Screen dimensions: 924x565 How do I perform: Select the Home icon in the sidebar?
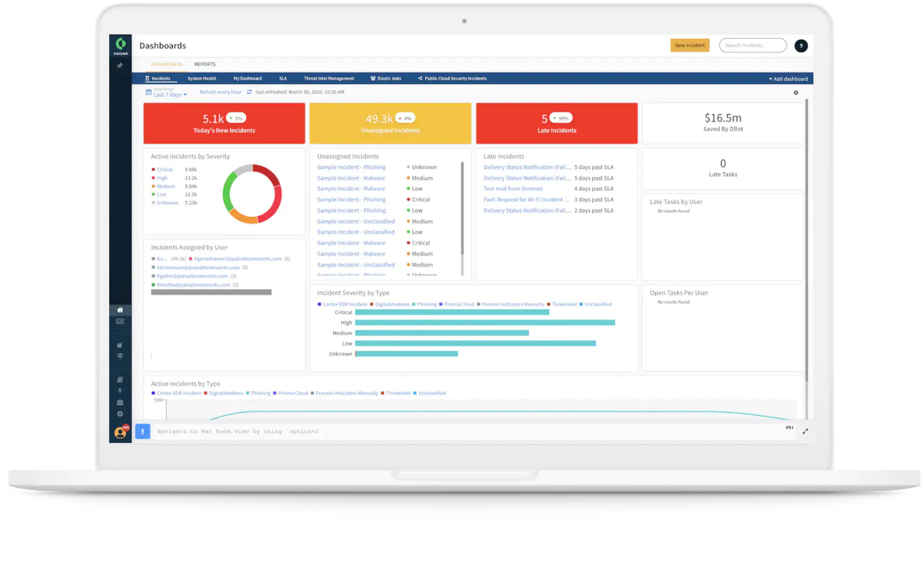tap(120, 310)
